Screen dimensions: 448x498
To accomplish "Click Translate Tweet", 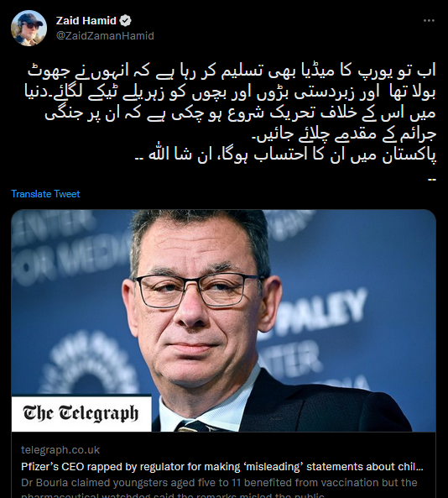I will coord(45,194).
